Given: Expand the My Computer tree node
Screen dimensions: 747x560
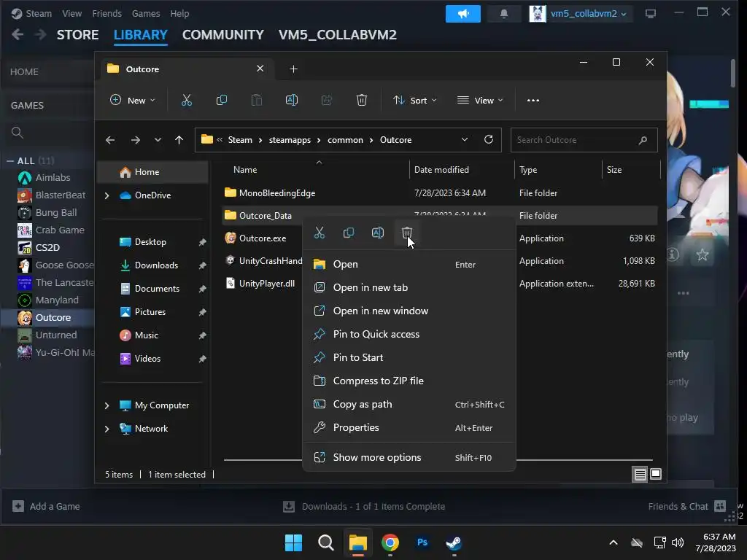Looking at the screenshot, I should [x=107, y=405].
